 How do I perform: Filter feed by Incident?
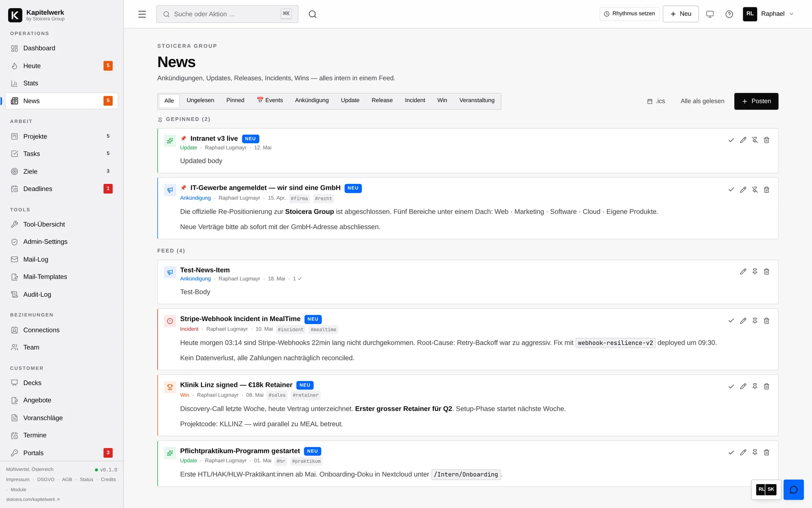[415, 100]
